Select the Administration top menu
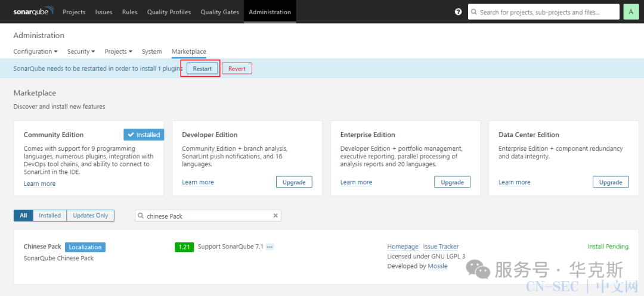Image resolution: width=644 pixels, height=296 pixels. pyautogui.click(x=270, y=12)
